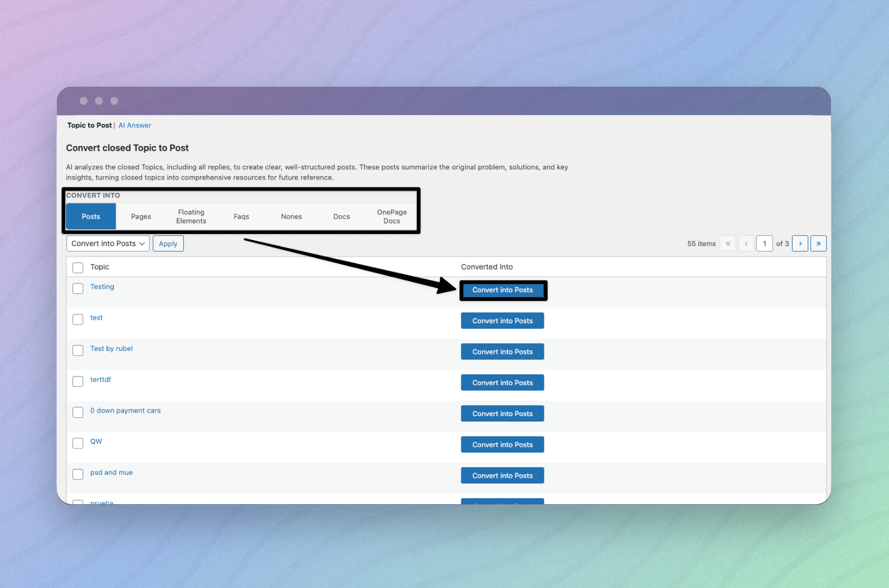Open the 'psd and mue' topic link
The width and height of the screenshot is (889, 588).
tap(111, 472)
